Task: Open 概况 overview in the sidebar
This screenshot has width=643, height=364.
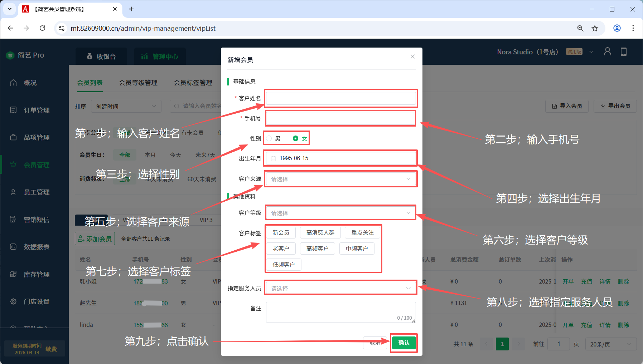Action: [30, 83]
